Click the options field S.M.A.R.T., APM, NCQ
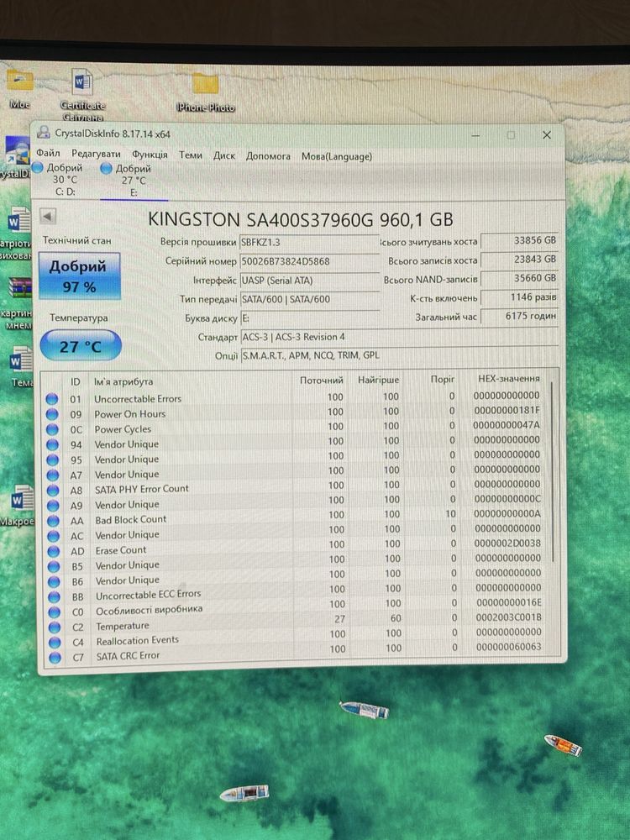 click(x=400, y=355)
